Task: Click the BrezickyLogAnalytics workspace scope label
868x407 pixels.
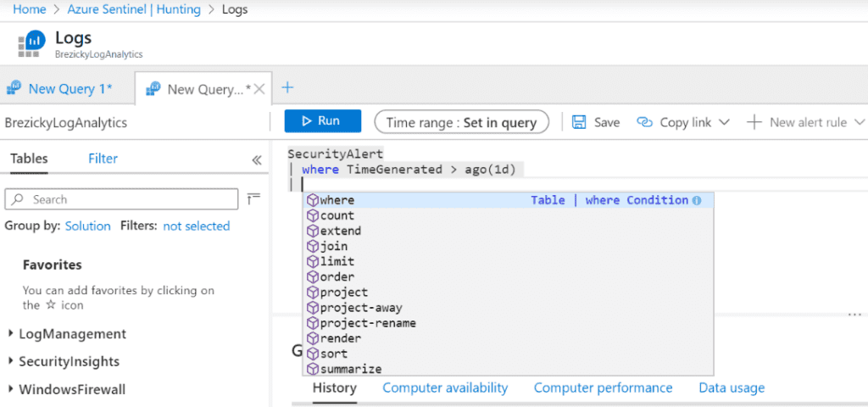Action: [66, 122]
